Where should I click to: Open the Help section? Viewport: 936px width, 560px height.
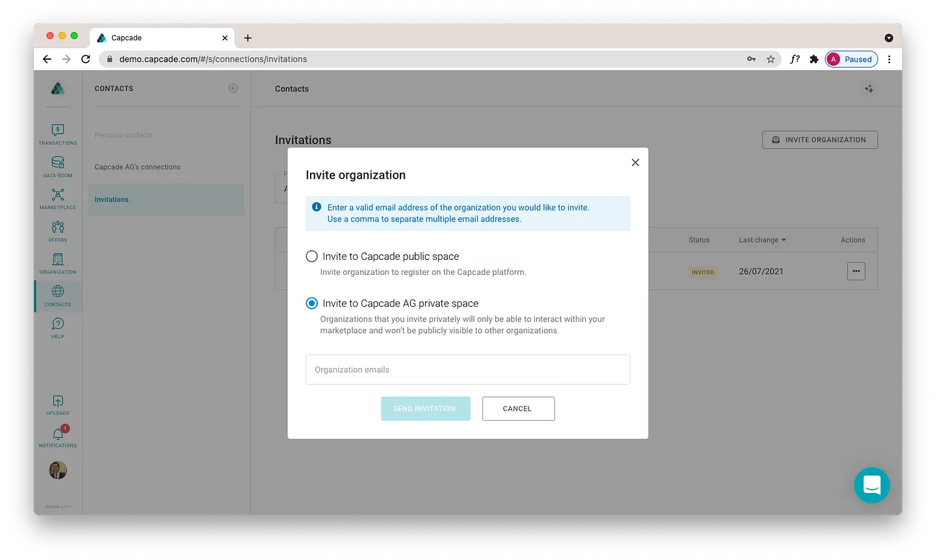[x=58, y=328]
